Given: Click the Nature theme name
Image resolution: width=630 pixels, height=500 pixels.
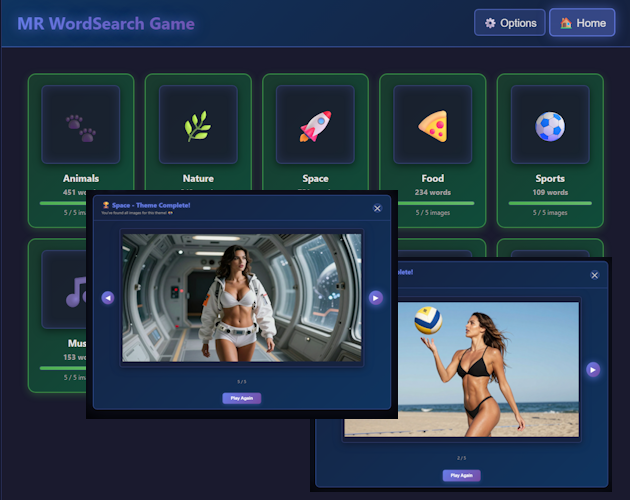Looking at the screenshot, I should tap(198, 178).
